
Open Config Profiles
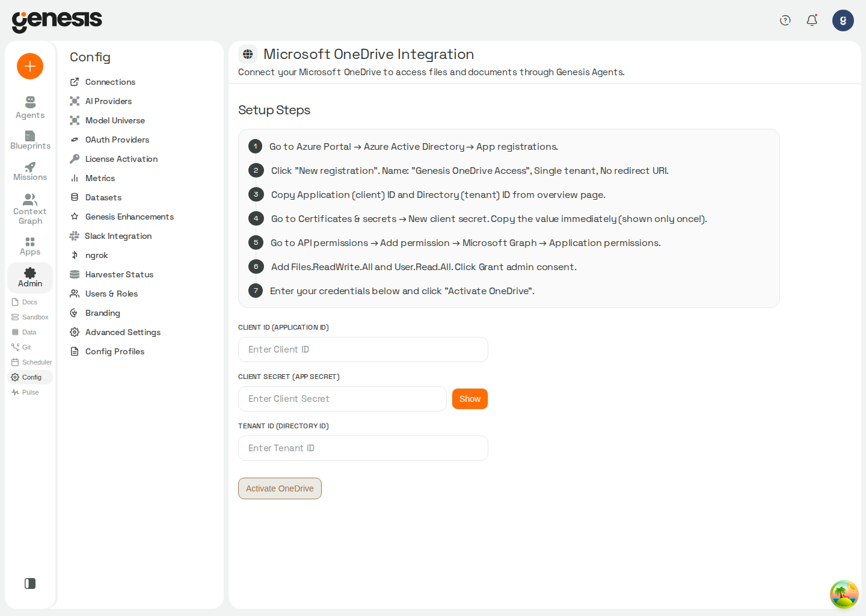tap(108, 351)
